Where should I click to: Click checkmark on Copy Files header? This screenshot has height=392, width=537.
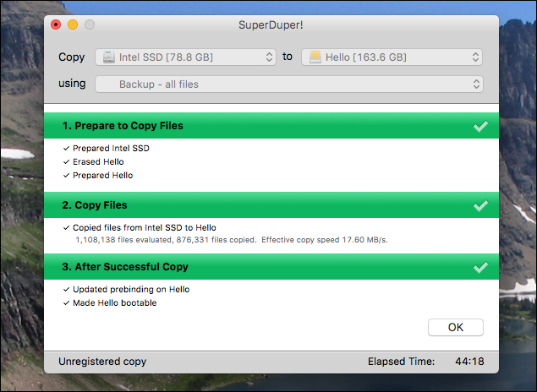coord(480,205)
